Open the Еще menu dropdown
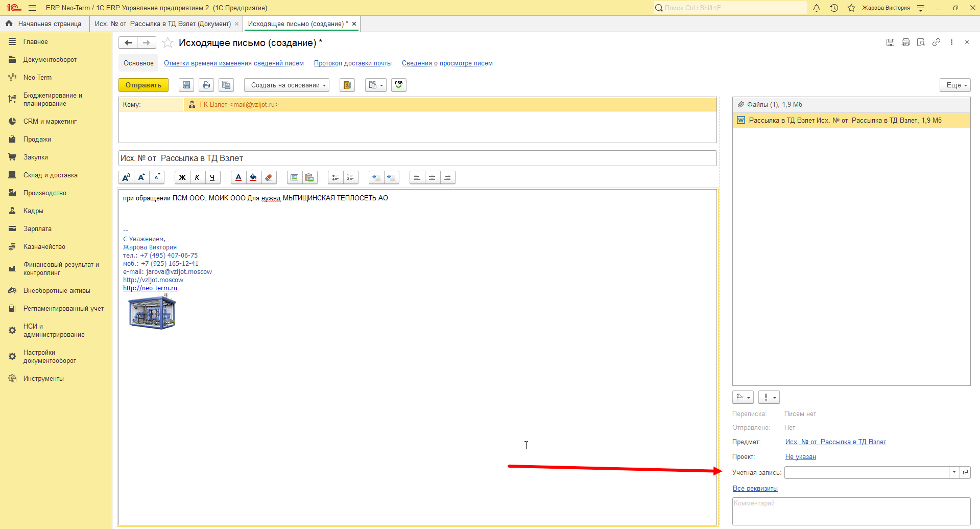Screen dimensions: 980x529 [955, 85]
